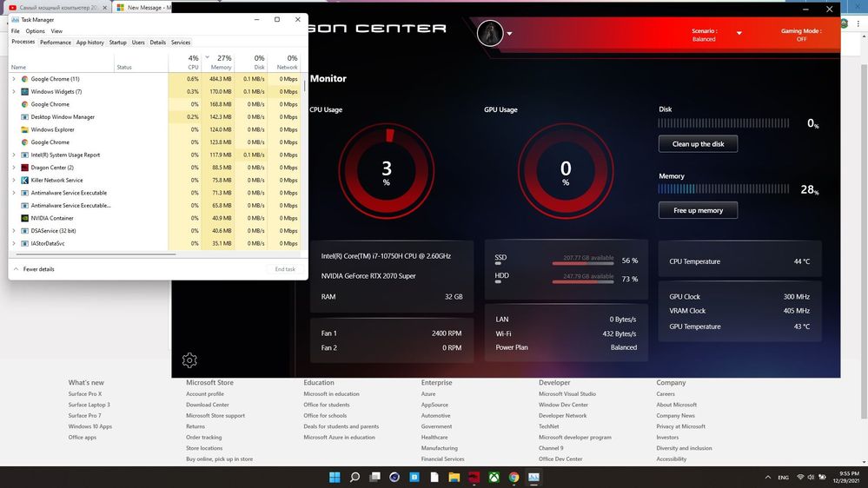Expand the Dragon Center (2) process group

click(x=14, y=168)
